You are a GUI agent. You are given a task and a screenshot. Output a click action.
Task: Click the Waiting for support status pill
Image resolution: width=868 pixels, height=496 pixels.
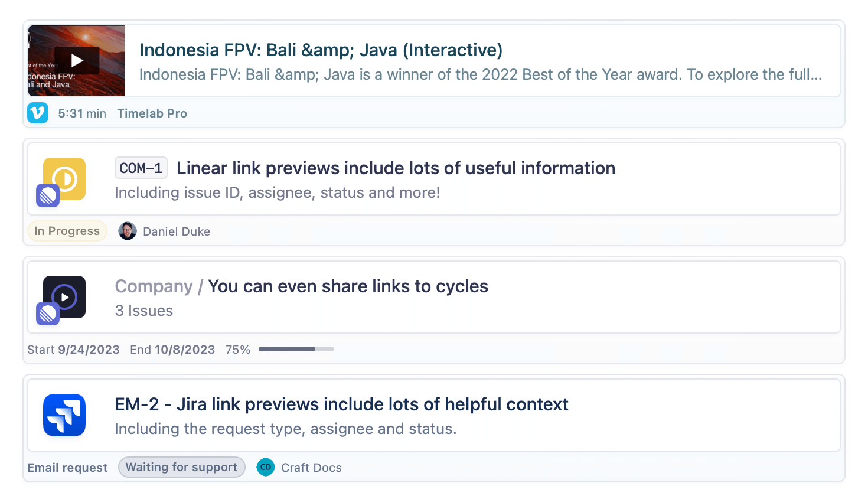pos(182,467)
